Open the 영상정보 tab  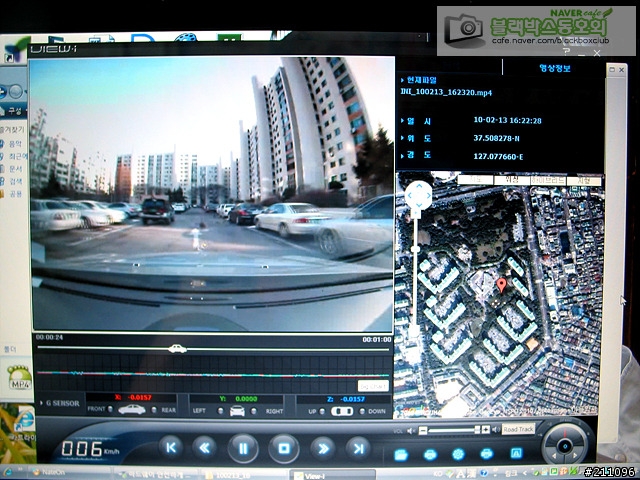tap(554, 68)
